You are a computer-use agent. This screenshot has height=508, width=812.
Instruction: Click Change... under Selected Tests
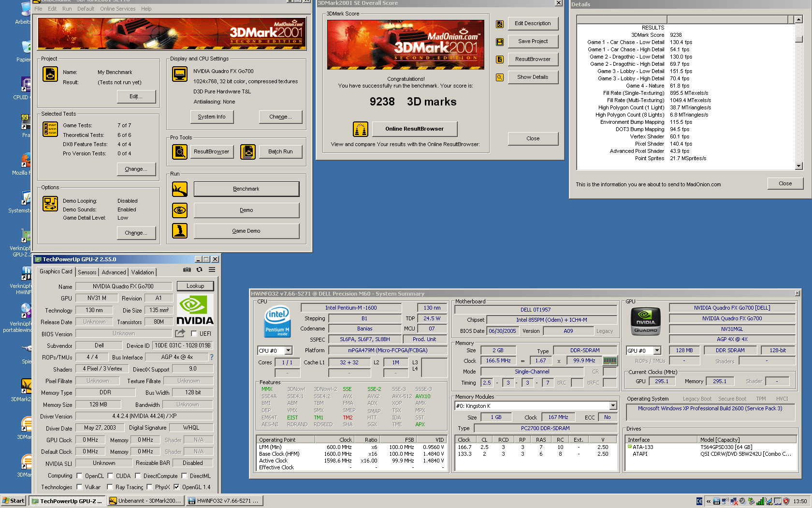[136, 169]
